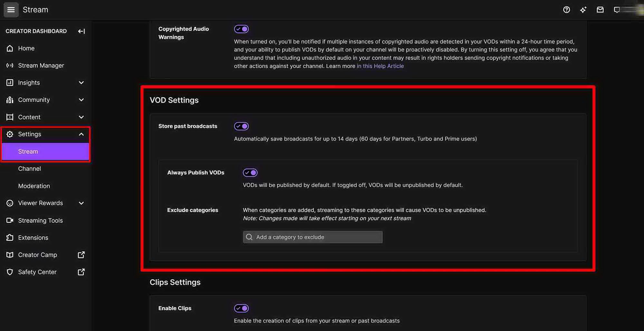The image size is (644, 331).
Task: Click the hamburger menu icon
Action: point(11,10)
